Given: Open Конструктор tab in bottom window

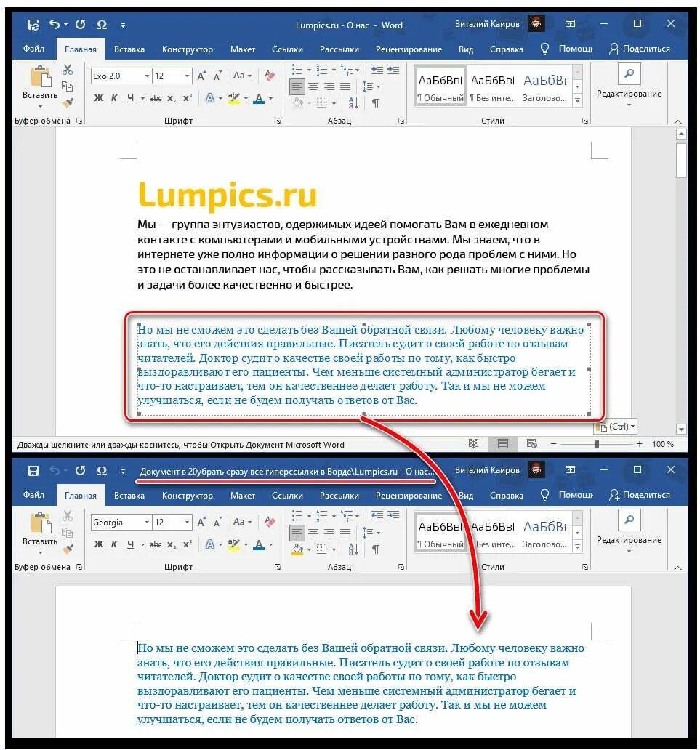Looking at the screenshot, I should coord(187,495).
